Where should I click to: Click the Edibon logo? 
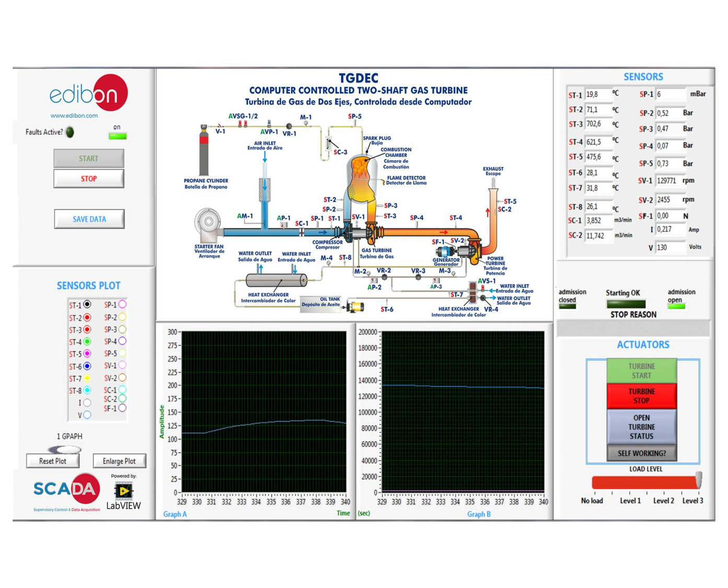coord(89,94)
